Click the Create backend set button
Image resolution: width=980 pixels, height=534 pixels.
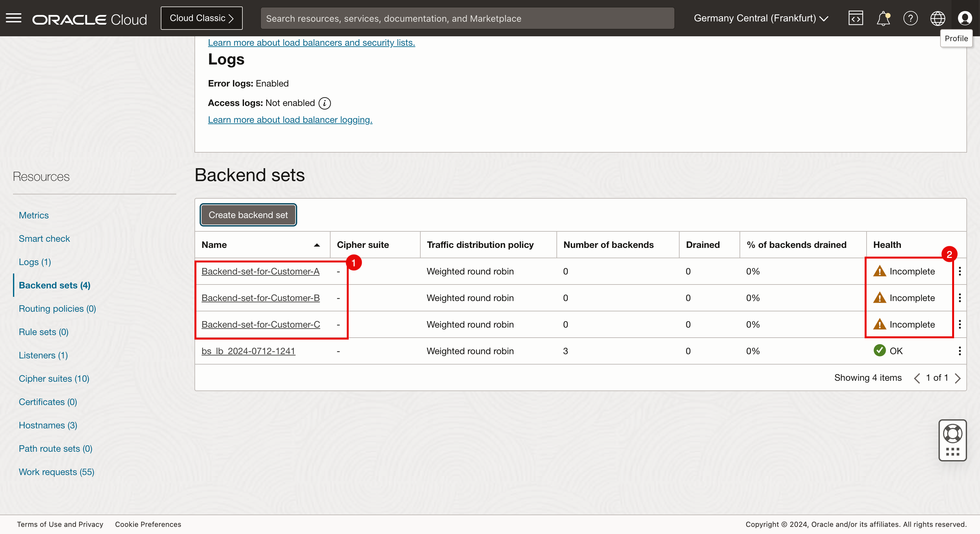pos(248,215)
